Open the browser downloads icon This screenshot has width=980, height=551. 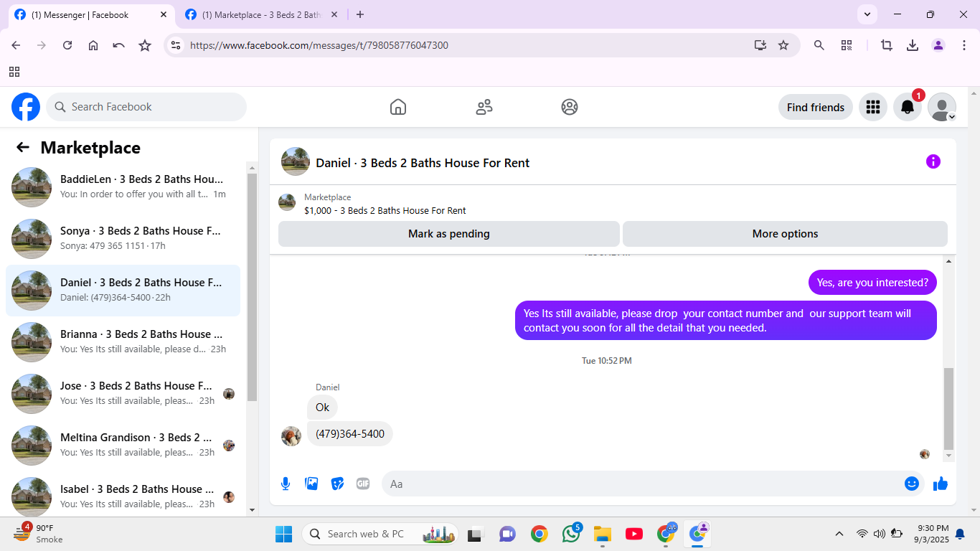(913, 45)
